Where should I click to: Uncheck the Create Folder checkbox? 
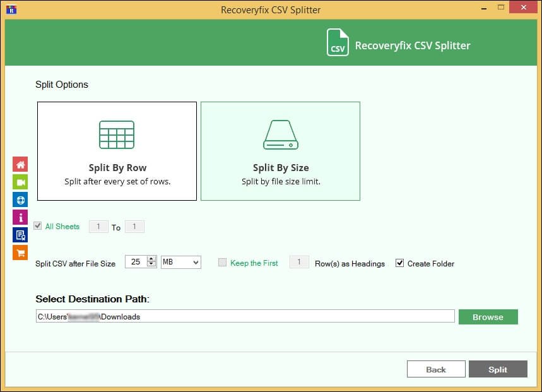coord(399,263)
